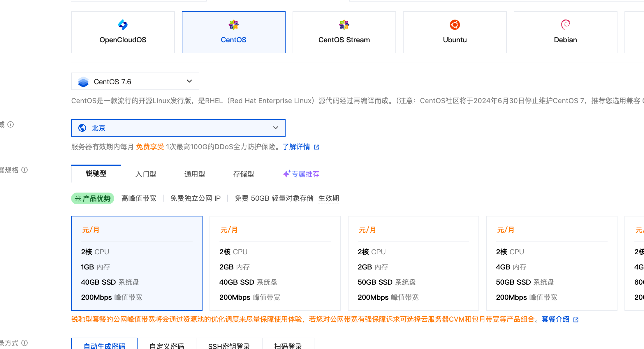This screenshot has height=349, width=644.
Task: Select the OpenCloudOS system card
Action: [123, 32]
